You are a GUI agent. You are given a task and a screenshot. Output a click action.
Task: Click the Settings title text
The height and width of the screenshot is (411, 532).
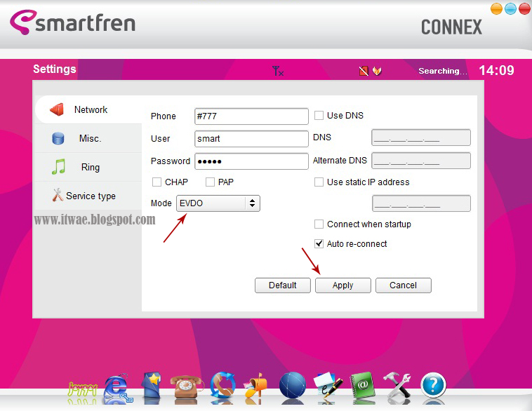(55, 69)
